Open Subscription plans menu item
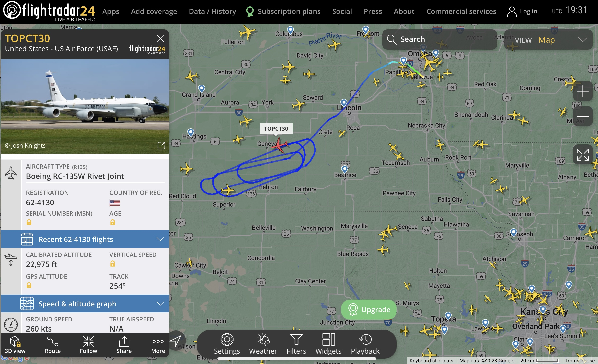The image size is (598, 364). (x=283, y=11)
